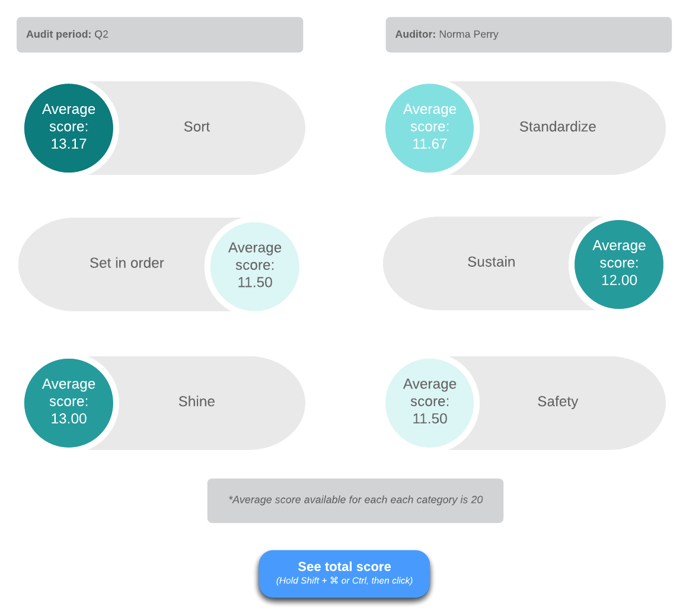Click the Shine 13.00 score circle
This screenshot has height=616, width=686.
coord(69,403)
